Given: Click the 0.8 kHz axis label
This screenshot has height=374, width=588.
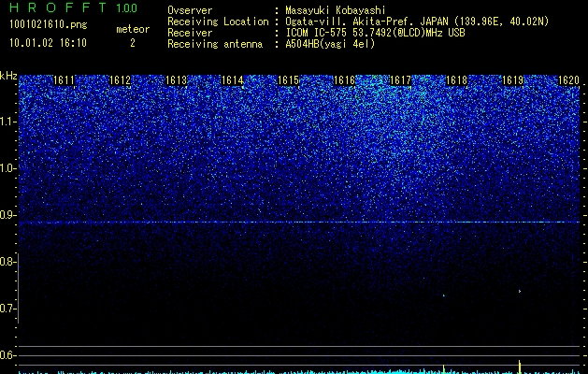Looking at the screenshot, I should tap(7, 262).
